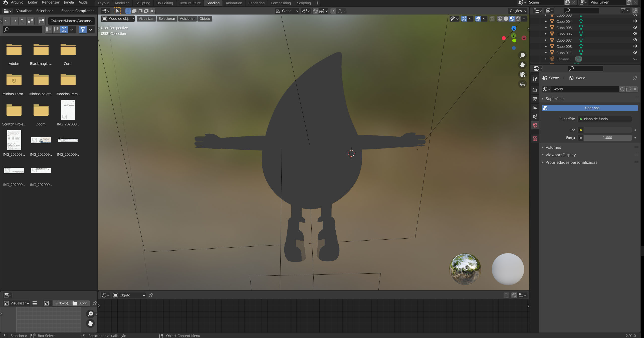Go to parent directory arrow icon
644x338 pixels.
point(22,21)
